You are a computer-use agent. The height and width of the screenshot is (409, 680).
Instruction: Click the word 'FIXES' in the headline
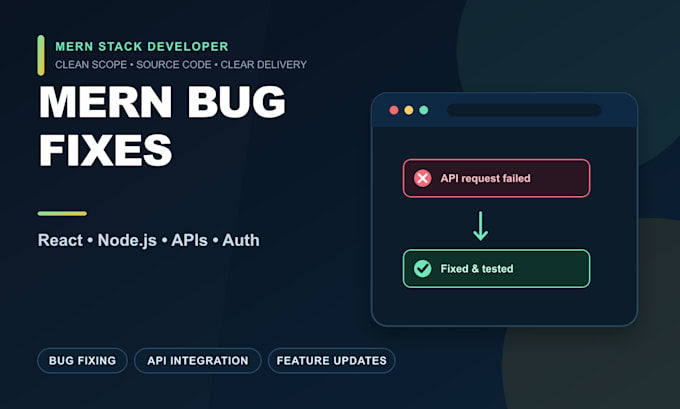pos(106,150)
